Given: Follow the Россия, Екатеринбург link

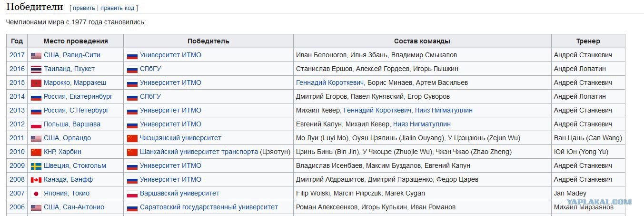Looking at the screenshot, I should coord(78,96).
